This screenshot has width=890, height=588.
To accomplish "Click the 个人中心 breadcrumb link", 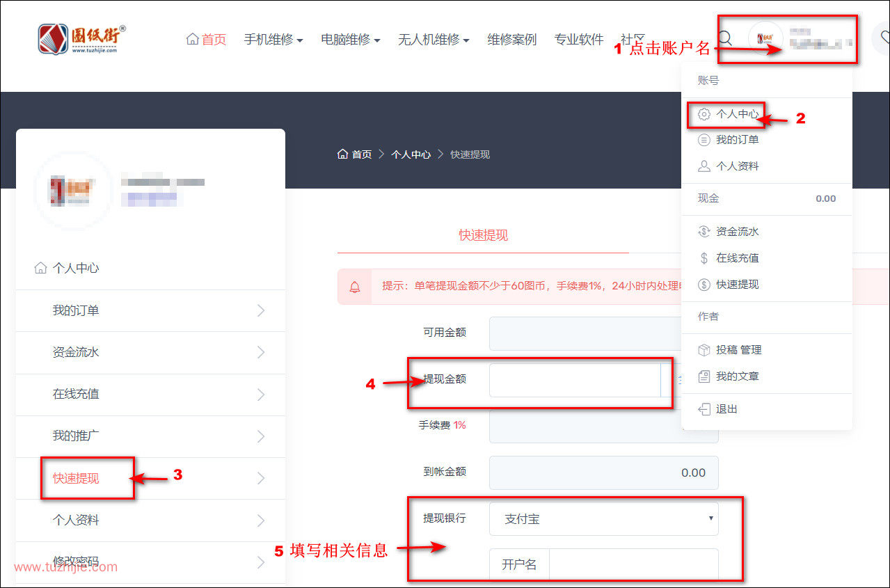I will (x=411, y=154).
